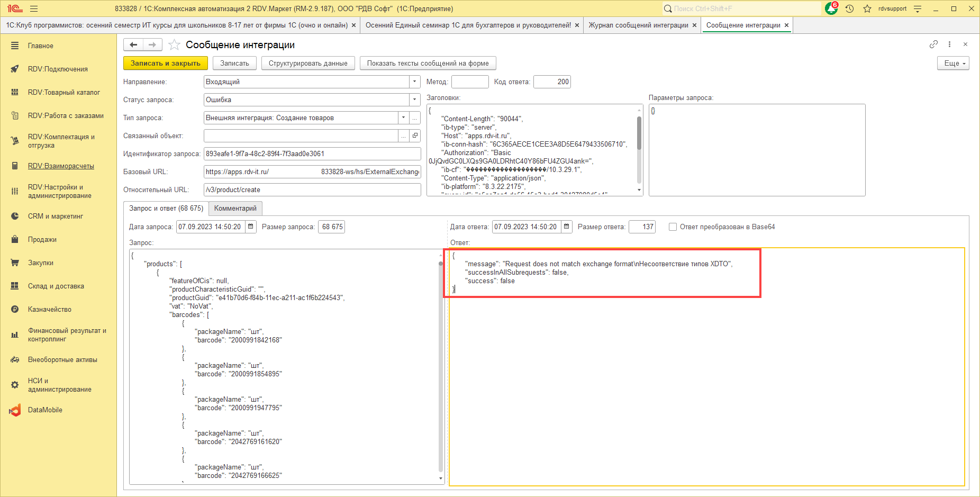Enable 'Ответ преобразован в Base64' checkbox
Viewport: 980px width, 497px height.
click(673, 227)
